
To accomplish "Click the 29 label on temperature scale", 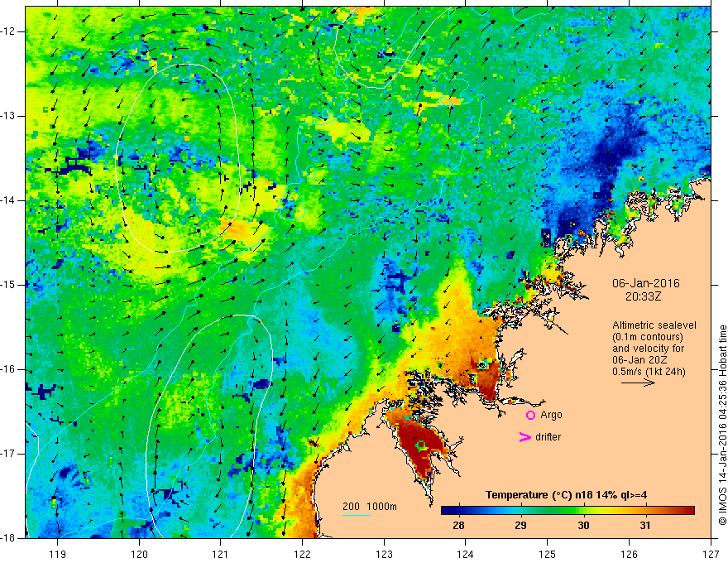I will tap(520, 526).
